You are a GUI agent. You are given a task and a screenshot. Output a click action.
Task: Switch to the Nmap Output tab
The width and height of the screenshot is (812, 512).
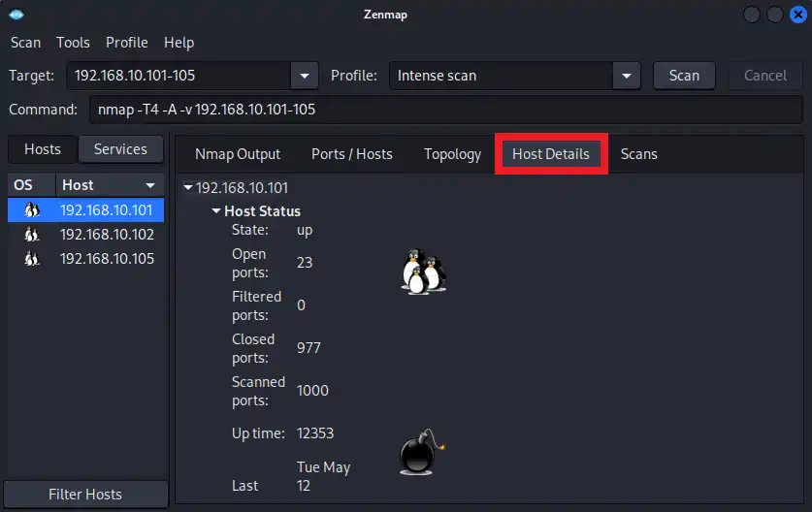[x=238, y=154]
